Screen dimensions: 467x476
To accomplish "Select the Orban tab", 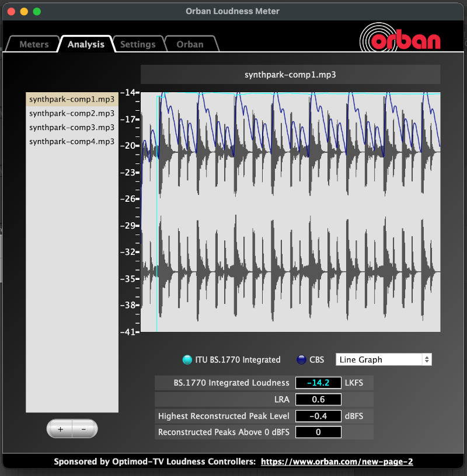I will coord(190,44).
